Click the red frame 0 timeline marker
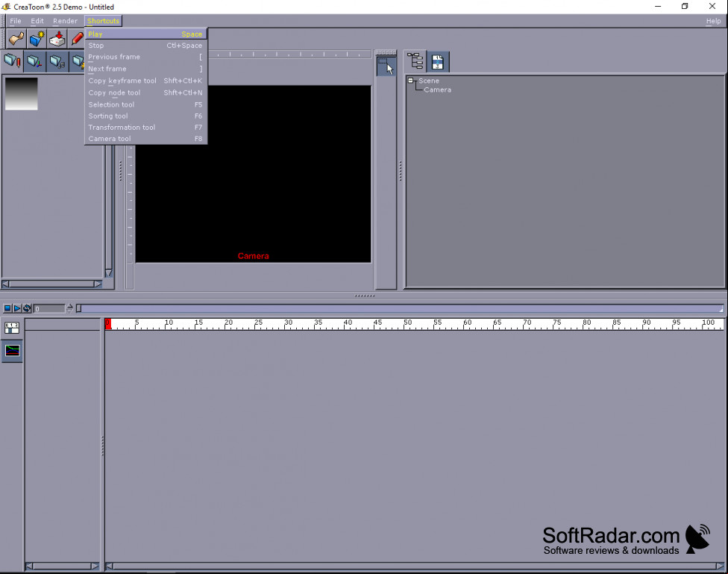Viewport: 728px width, 574px height. (x=107, y=324)
